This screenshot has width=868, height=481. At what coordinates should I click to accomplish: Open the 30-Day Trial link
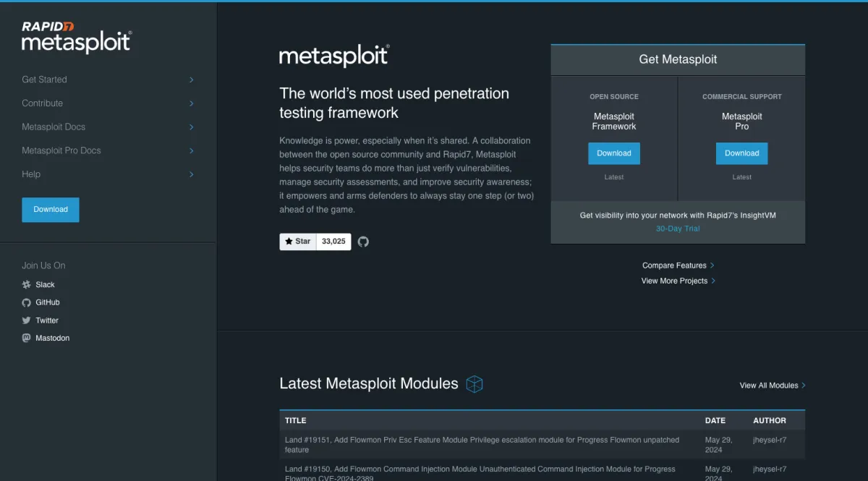678,229
